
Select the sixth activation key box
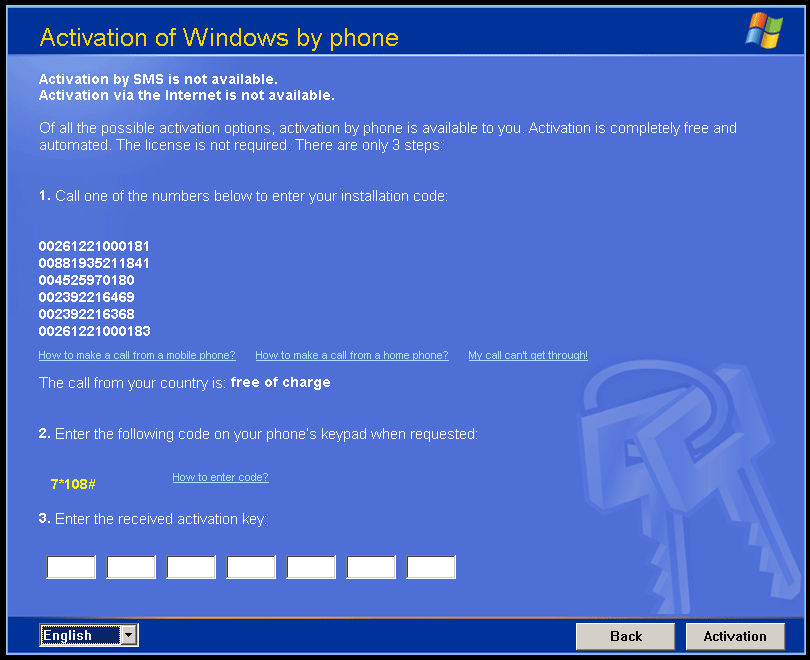pos(371,567)
